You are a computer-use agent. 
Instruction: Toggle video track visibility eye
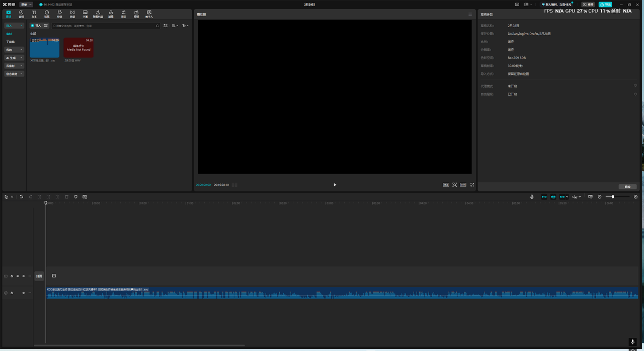click(x=18, y=276)
